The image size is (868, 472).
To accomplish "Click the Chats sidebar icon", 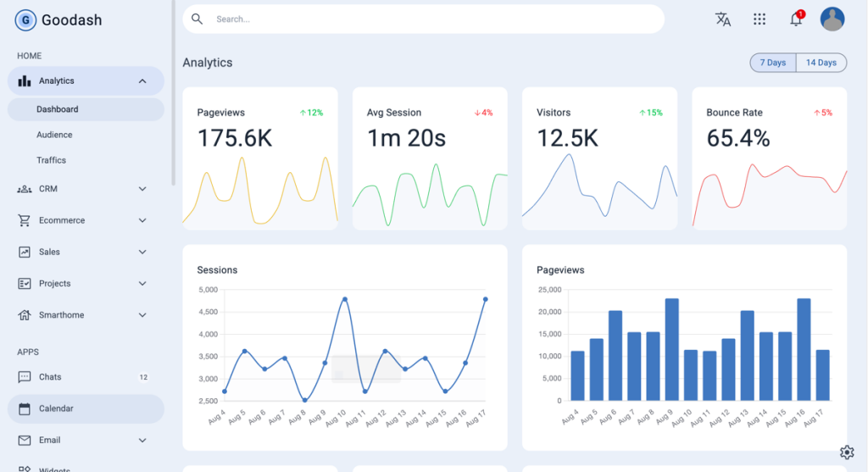I will (25, 377).
